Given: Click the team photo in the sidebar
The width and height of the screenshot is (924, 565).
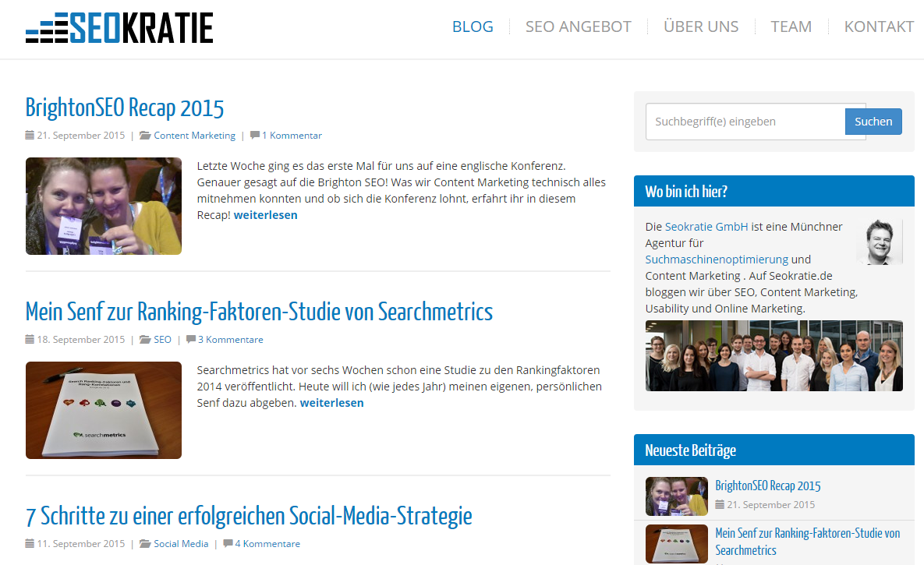Looking at the screenshot, I should click(774, 355).
